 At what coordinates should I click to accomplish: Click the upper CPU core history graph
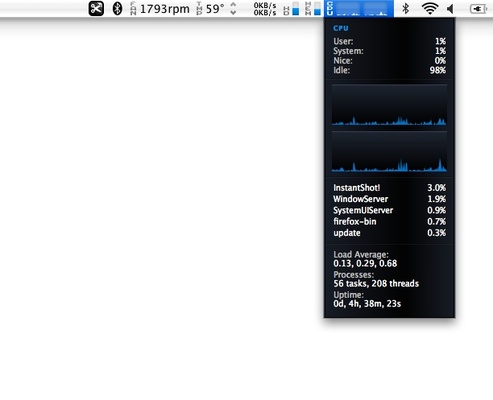coord(389,105)
